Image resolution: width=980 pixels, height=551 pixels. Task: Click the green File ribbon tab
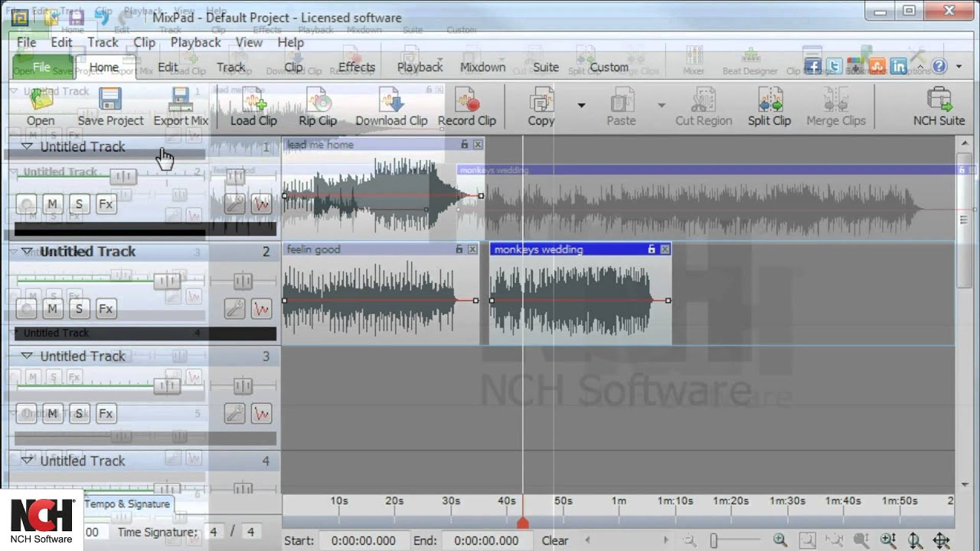41,67
